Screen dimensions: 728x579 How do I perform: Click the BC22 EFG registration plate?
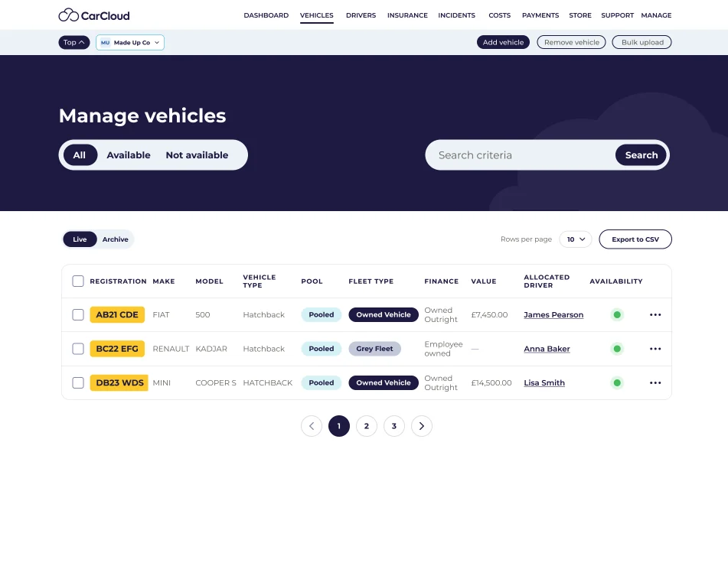coord(117,349)
